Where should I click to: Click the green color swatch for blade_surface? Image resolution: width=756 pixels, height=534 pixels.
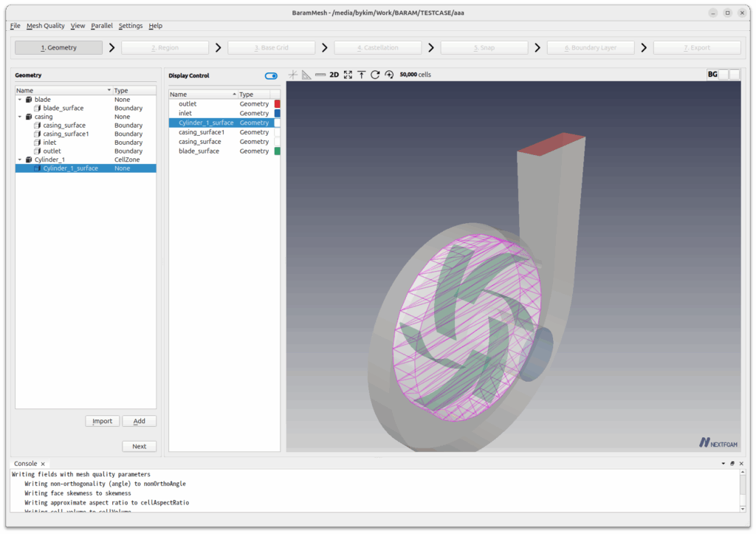click(278, 151)
